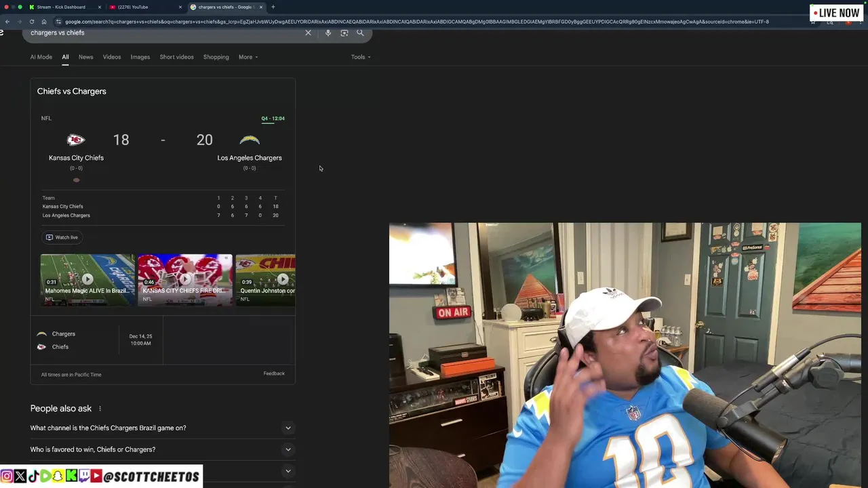Click Kansas City Chiefs row in score table
This screenshot has width=868, height=488.
(x=161, y=207)
